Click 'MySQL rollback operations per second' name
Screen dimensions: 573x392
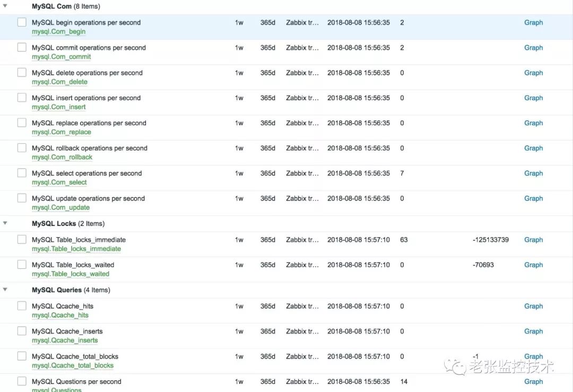coord(90,148)
